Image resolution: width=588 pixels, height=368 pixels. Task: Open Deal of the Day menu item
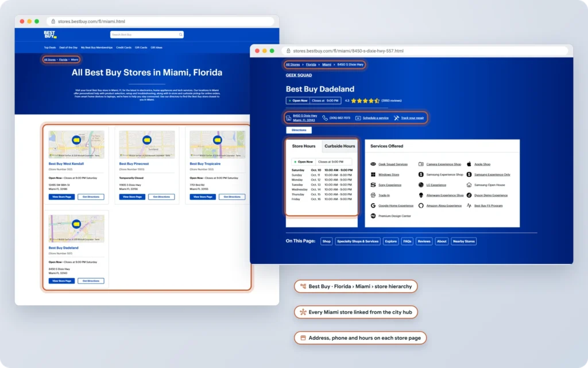[x=68, y=48]
